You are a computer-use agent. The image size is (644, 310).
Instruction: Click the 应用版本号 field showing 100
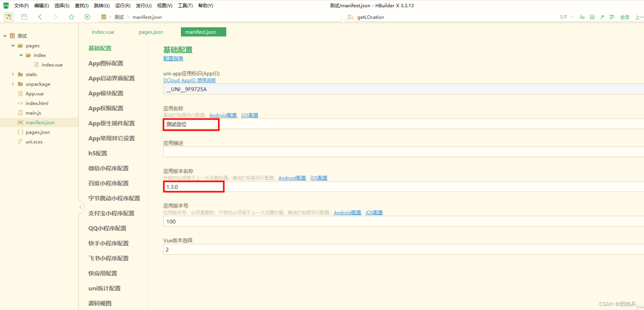404,221
